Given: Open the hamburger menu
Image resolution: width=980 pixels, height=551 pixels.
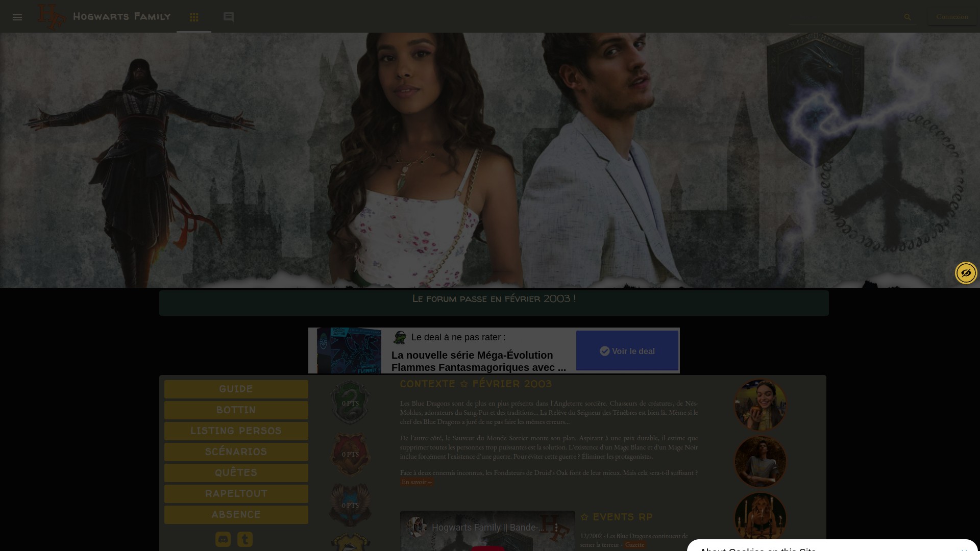Looking at the screenshot, I should (17, 17).
